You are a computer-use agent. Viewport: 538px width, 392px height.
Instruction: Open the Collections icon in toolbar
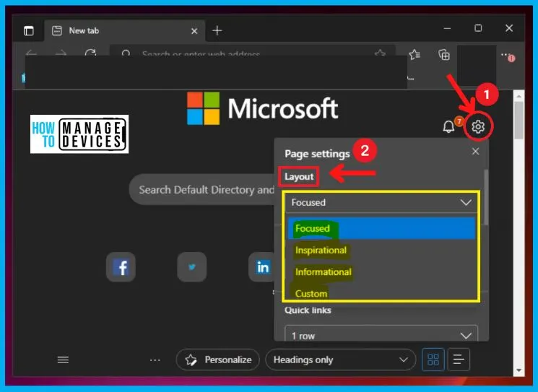coord(444,55)
